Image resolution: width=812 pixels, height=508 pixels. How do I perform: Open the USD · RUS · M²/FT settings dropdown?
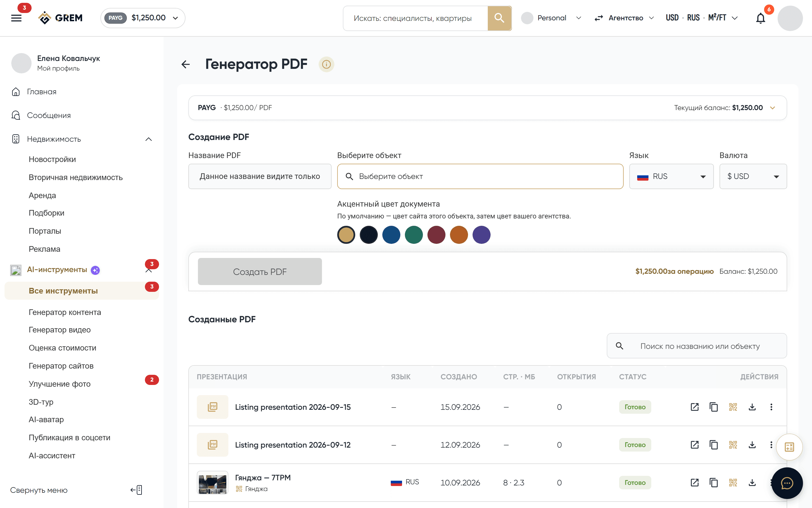[x=701, y=18]
